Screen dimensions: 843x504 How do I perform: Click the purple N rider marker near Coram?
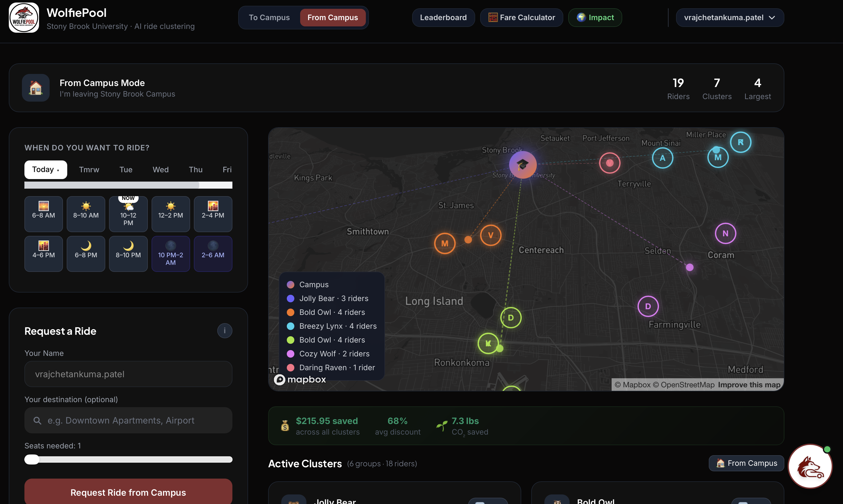[x=725, y=234]
